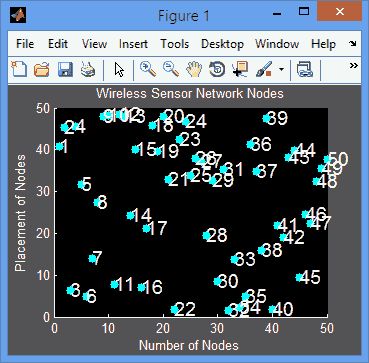Select node marker labeled 42
The width and height of the screenshot is (369, 363).
283,237
